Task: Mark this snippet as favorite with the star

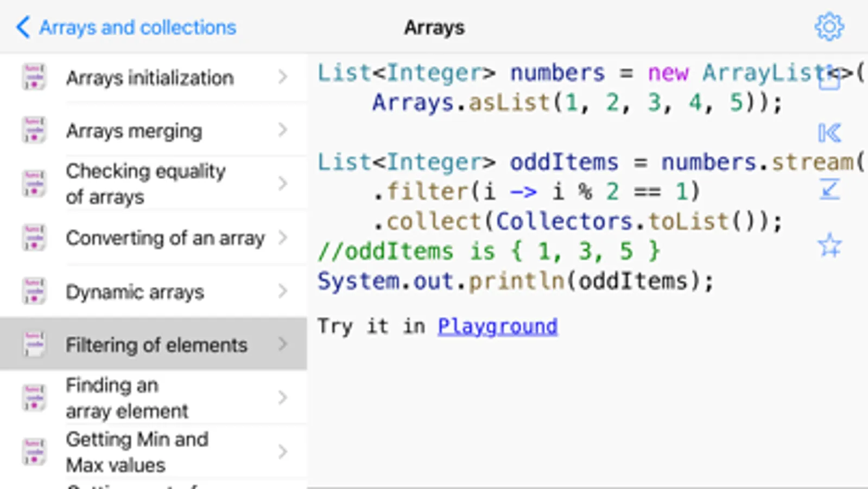Action: pyautogui.click(x=829, y=246)
